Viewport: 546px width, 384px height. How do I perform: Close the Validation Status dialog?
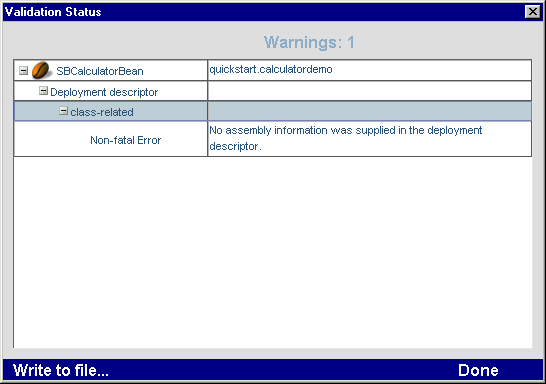533,11
